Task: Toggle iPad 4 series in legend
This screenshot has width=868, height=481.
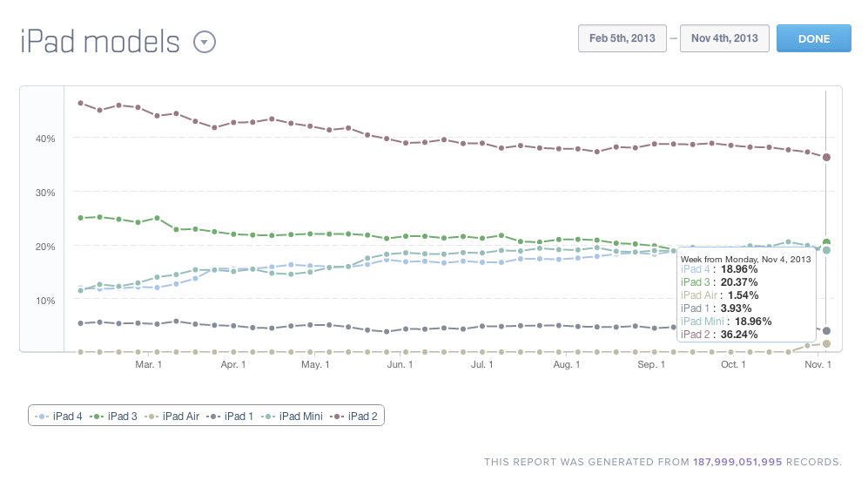Action: pyautogui.click(x=59, y=417)
